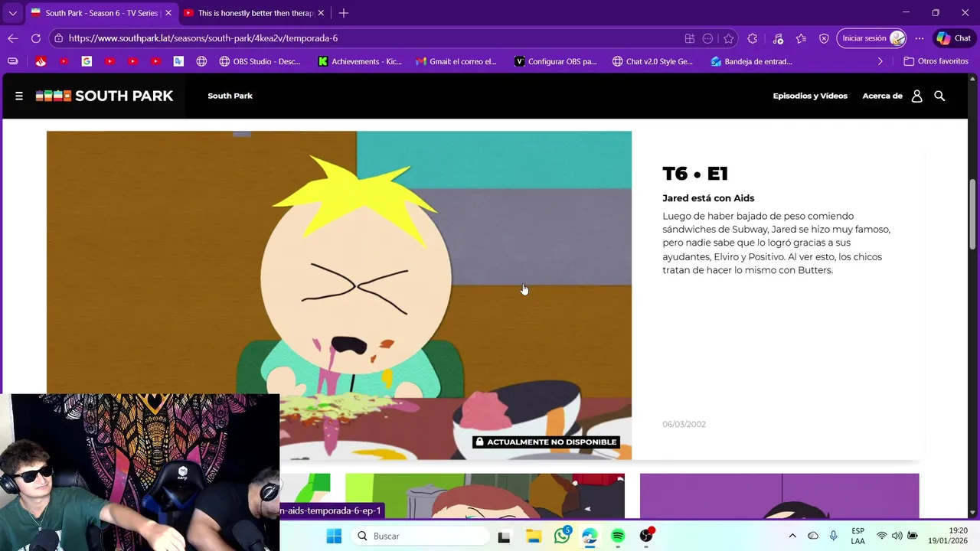This screenshot has height=551, width=980.
Task: Close the YouTube therapy video tab
Action: pos(321,13)
